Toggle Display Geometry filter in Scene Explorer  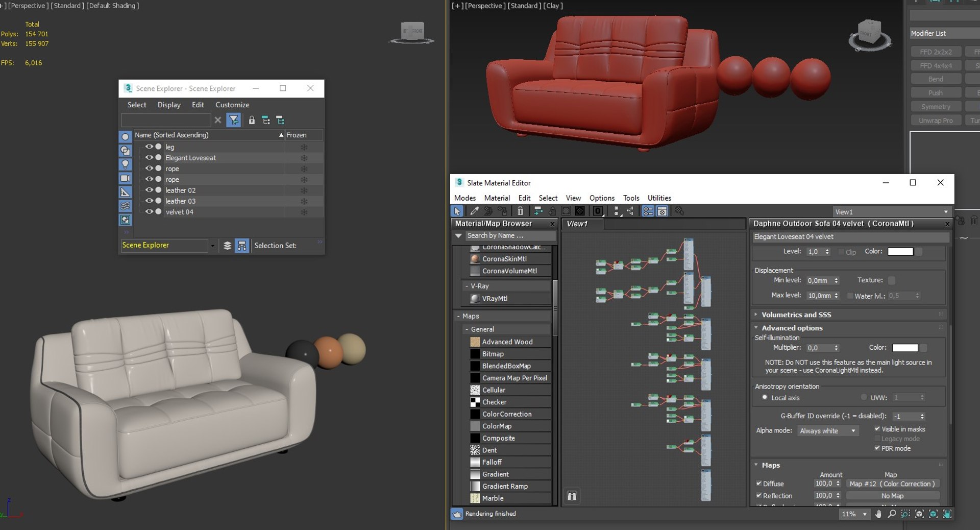coord(125,137)
